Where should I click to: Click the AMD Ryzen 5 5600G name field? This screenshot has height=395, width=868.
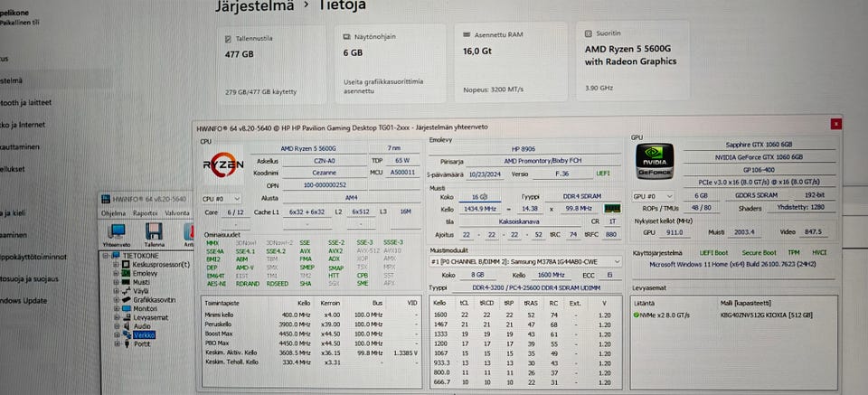307,148
